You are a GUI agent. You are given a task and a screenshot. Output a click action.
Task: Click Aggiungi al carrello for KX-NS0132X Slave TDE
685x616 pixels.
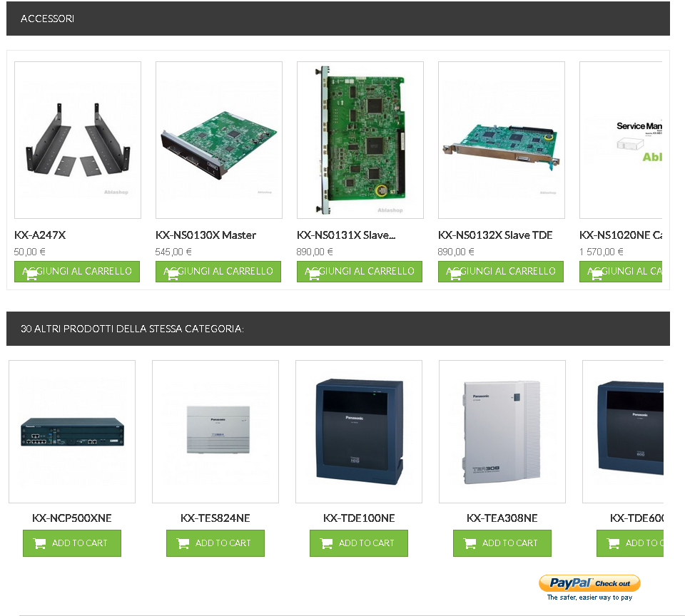tap(501, 272)
